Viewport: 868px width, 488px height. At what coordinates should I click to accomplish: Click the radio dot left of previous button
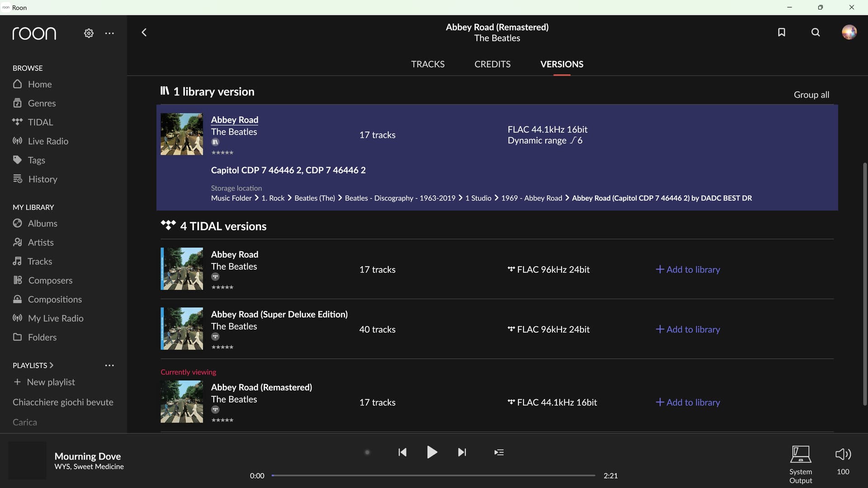click(367, 452)
